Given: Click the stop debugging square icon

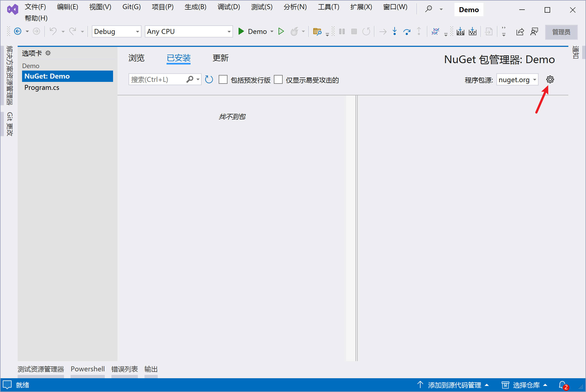Looking at the screenshot, I should (x=354, y=31).
